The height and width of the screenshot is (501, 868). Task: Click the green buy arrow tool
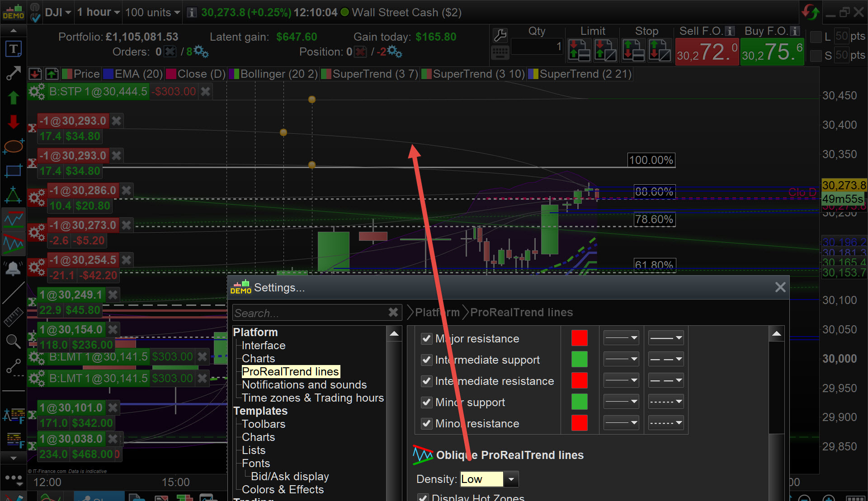point(13,97)
